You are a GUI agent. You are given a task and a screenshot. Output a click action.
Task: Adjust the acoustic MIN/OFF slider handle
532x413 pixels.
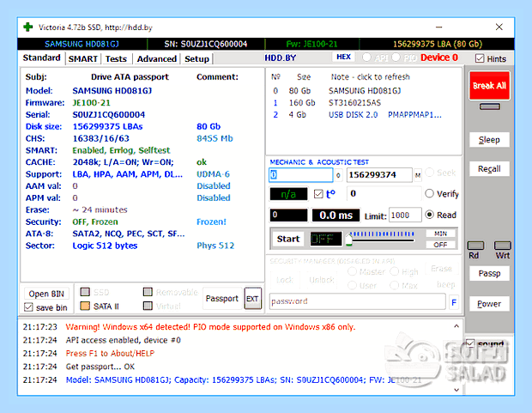point(348,240)
